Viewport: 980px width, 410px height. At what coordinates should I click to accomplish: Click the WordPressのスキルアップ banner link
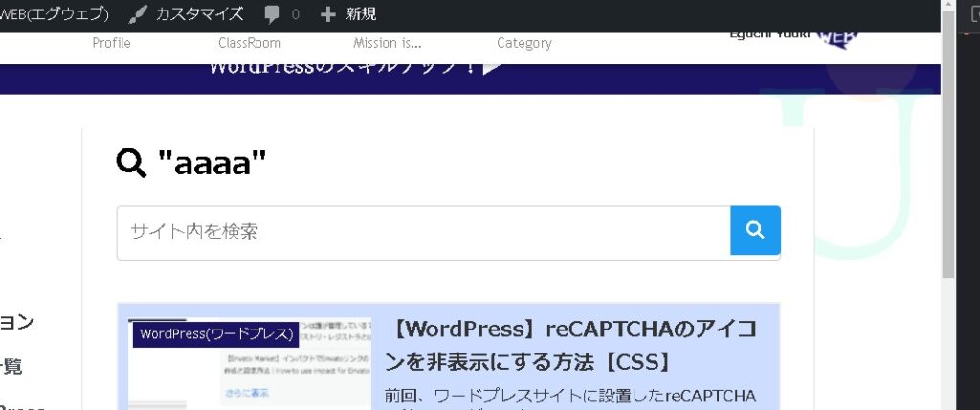click(354, 67)
